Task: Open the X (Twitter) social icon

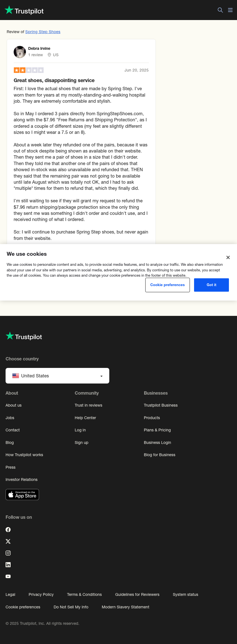Action: click(8, 541)
